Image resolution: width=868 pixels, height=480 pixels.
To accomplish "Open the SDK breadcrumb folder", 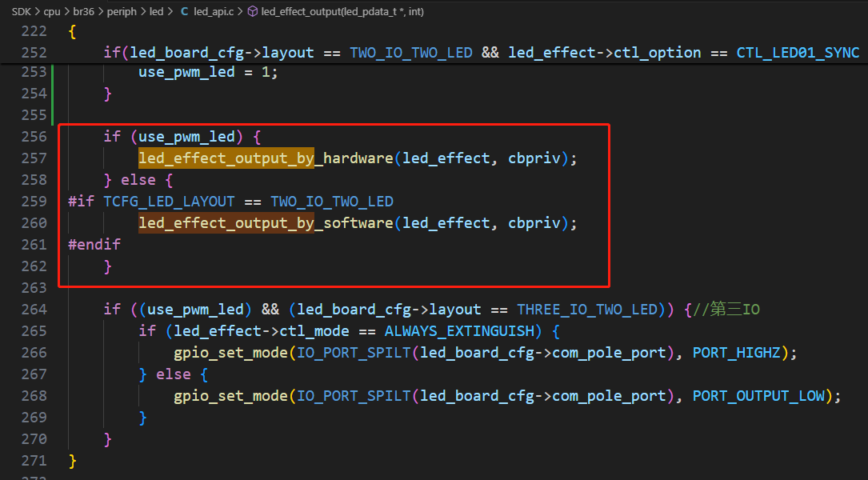I will tap(22, 12).
